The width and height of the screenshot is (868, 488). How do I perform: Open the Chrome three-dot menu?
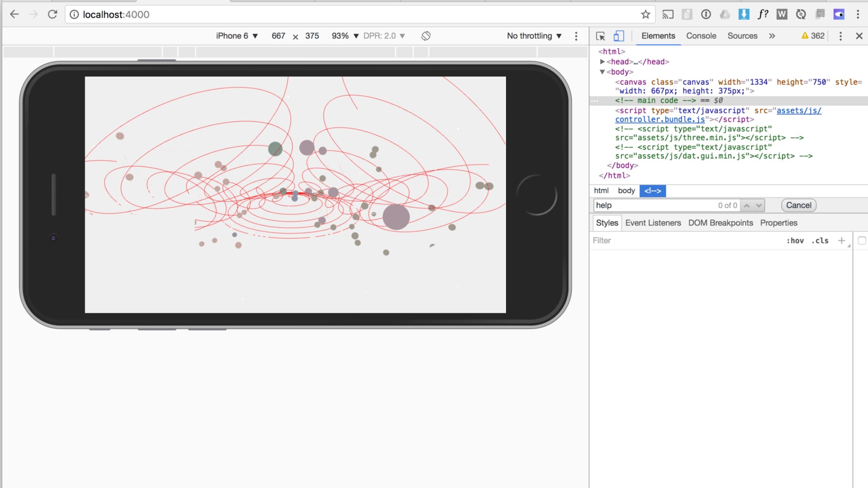coord(858,14)
